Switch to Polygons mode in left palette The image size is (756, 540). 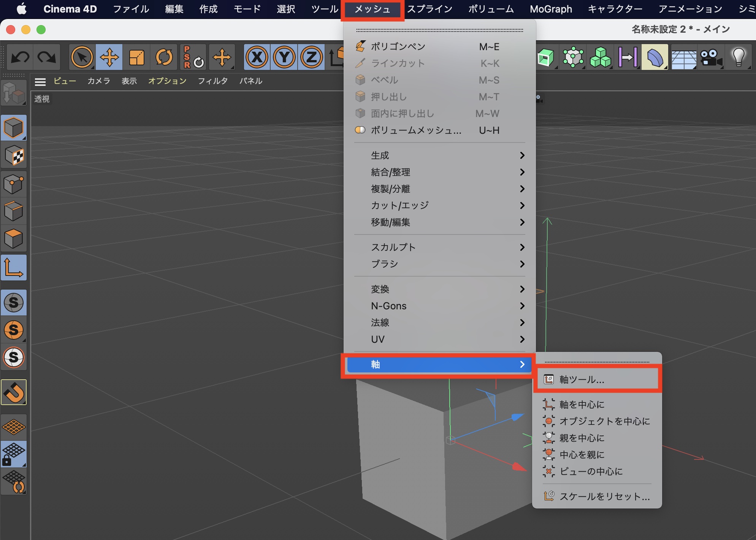point(14,239)
